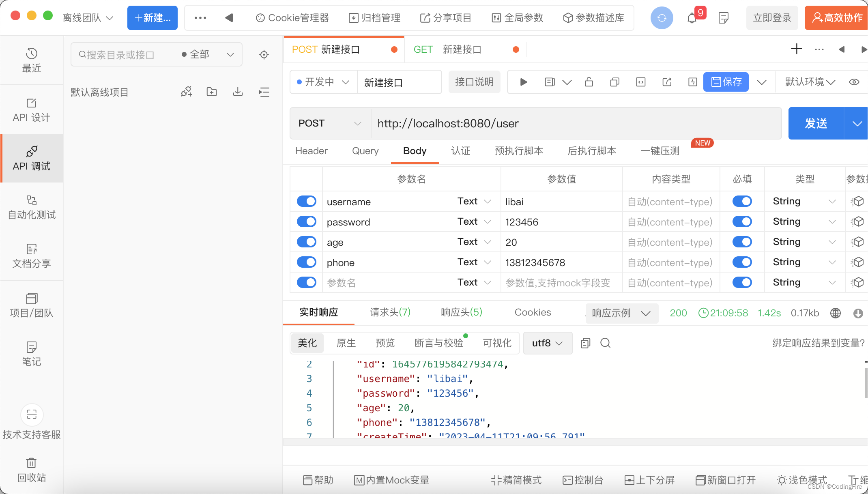Open the POST method dropdown
This screenshot has width=868, height=494.
pos(330,123)
